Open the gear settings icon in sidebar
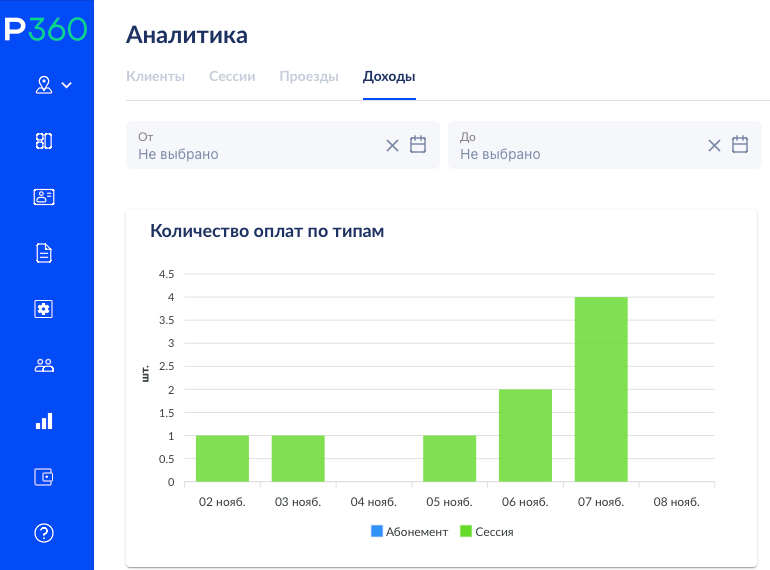 pyautogui.click(x=44, y=309)
